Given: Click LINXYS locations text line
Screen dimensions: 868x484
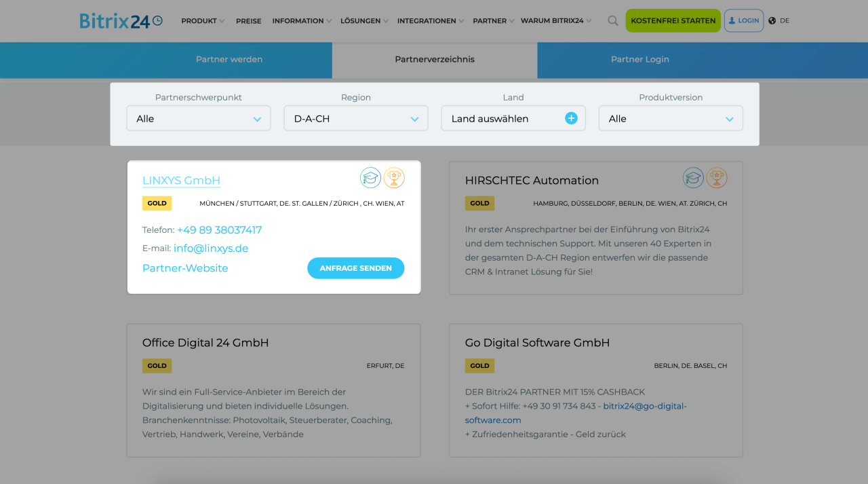Looking at the screenshot, I should pos(302,204).
